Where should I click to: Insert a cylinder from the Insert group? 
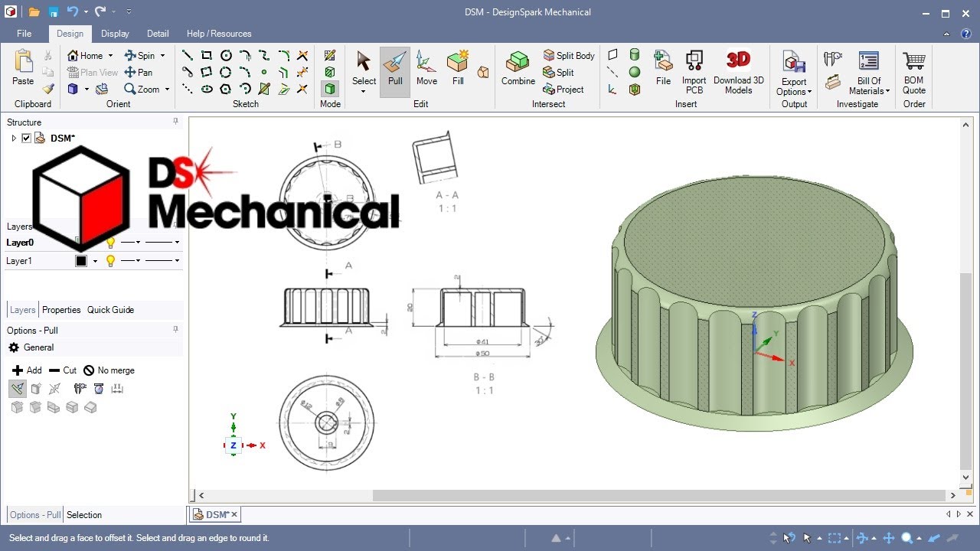tap(635, 55)
